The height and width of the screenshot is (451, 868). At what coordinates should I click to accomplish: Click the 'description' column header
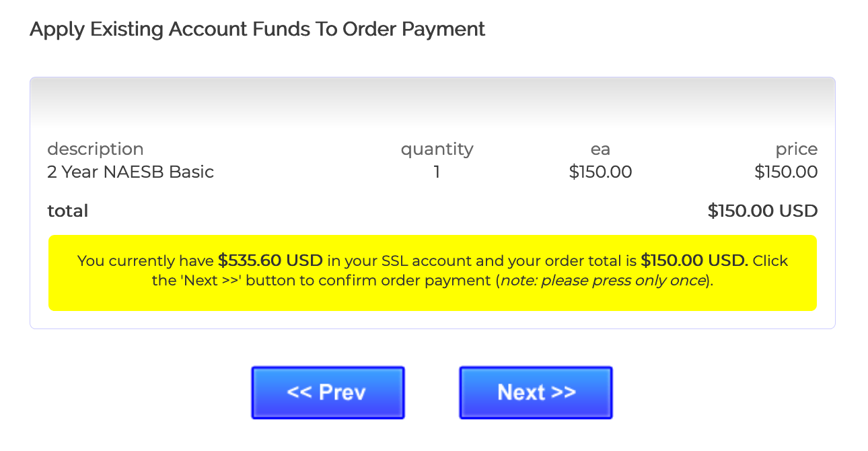click(95, 149)
